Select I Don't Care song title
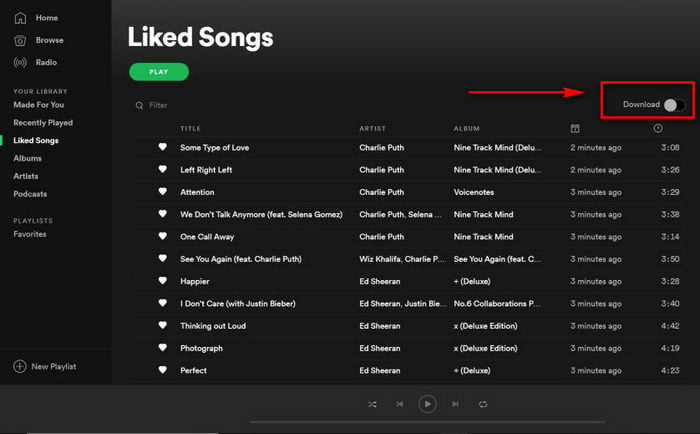This screenshot has width=700, height=434. pyautogui.click(x=238, y=304)
